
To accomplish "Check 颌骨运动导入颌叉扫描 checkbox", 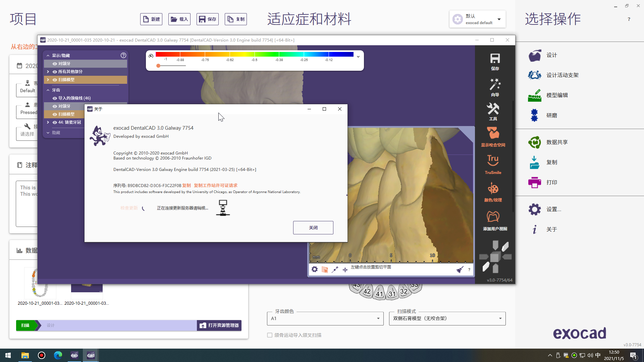I will (270, 335).
